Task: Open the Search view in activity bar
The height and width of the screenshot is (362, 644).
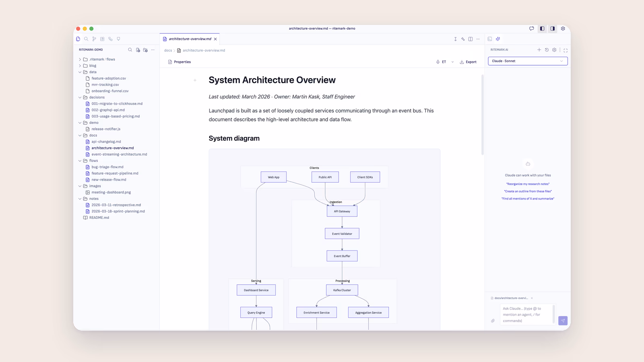Action: tap(86, 39)
